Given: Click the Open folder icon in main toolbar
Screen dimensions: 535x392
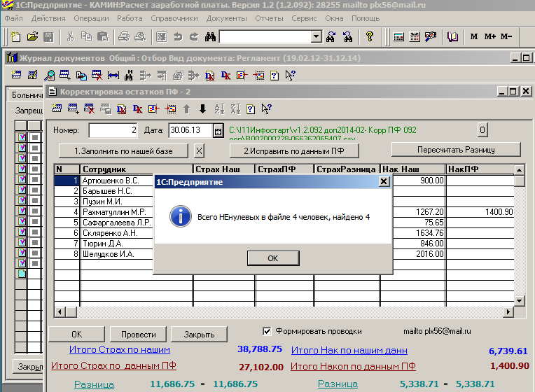Looking at the screenshot, I should click(32, 36).
